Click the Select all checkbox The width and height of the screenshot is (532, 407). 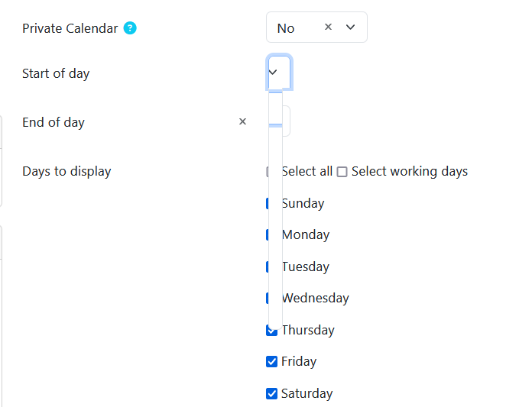tap(268, 172)
